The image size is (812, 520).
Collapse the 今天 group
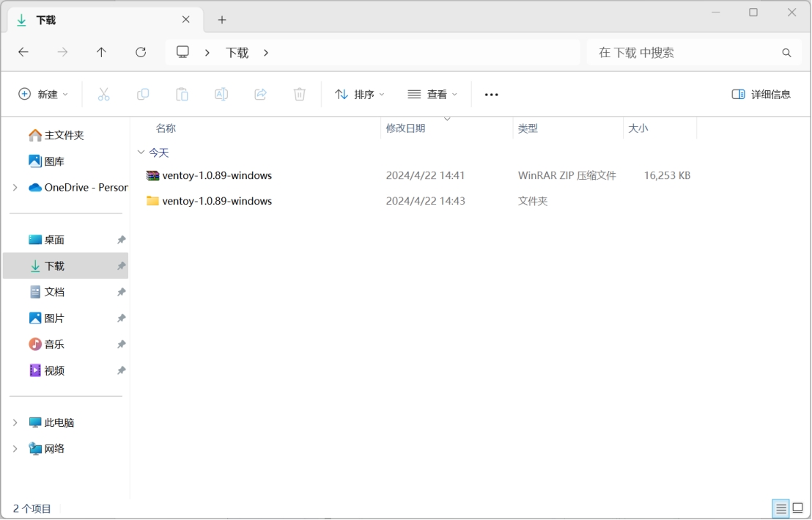coord(141,153)
